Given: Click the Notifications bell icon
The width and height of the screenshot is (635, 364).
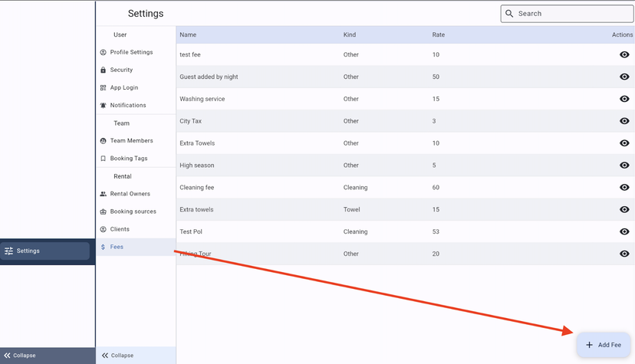Looking at the screenshot, I should coord(103,105).
